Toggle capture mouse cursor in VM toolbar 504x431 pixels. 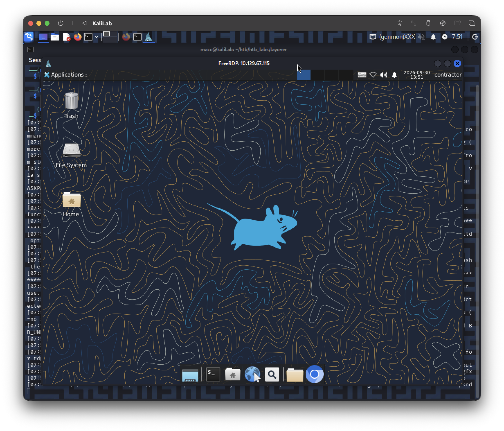[x=400, y=23]
